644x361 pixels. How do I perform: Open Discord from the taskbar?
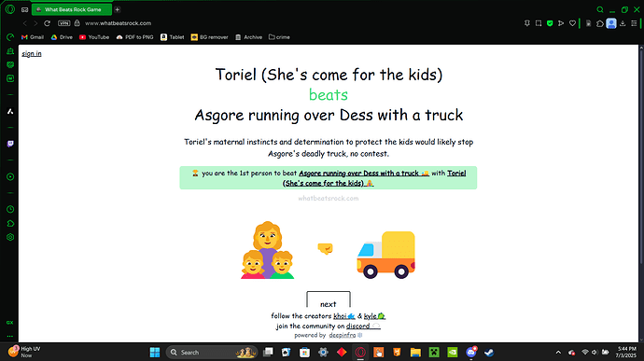pyautogui.click(x=471, y=352)
